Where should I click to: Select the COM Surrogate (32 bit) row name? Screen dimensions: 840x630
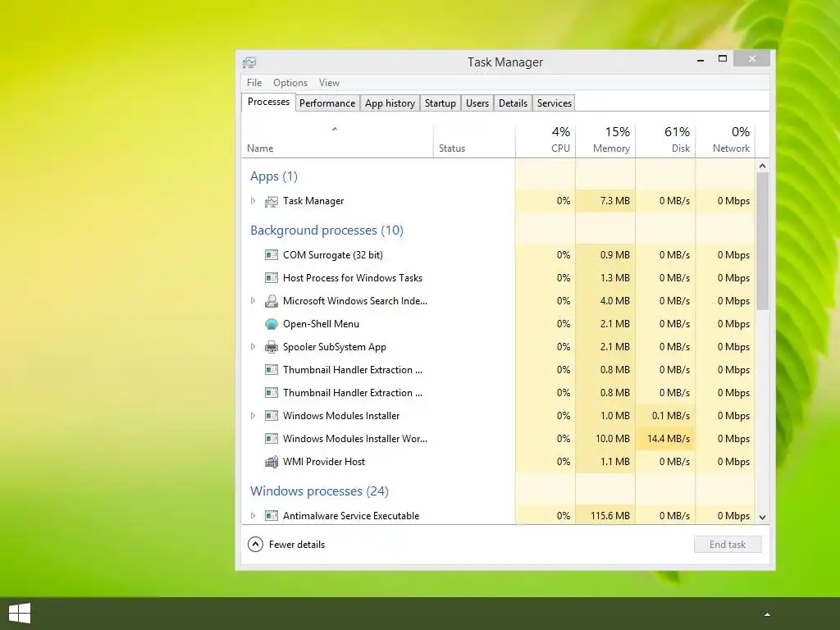click(x=333, y=255)
